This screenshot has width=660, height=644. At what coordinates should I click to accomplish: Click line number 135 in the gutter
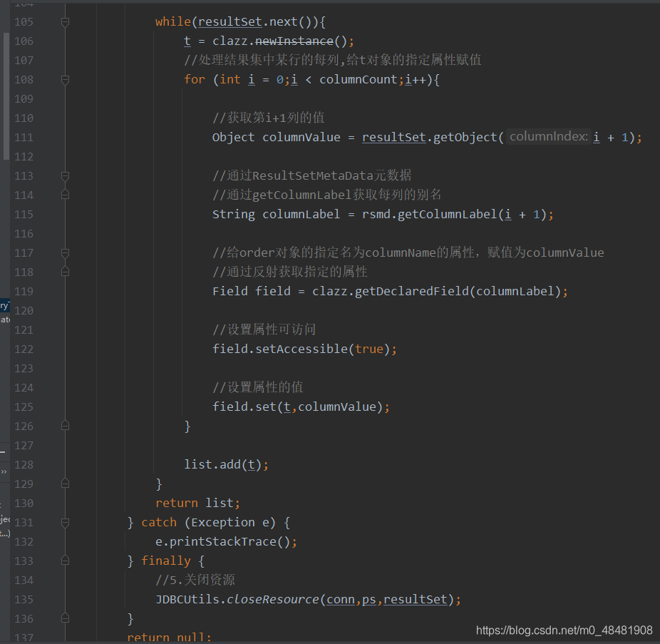coord(24,599)
